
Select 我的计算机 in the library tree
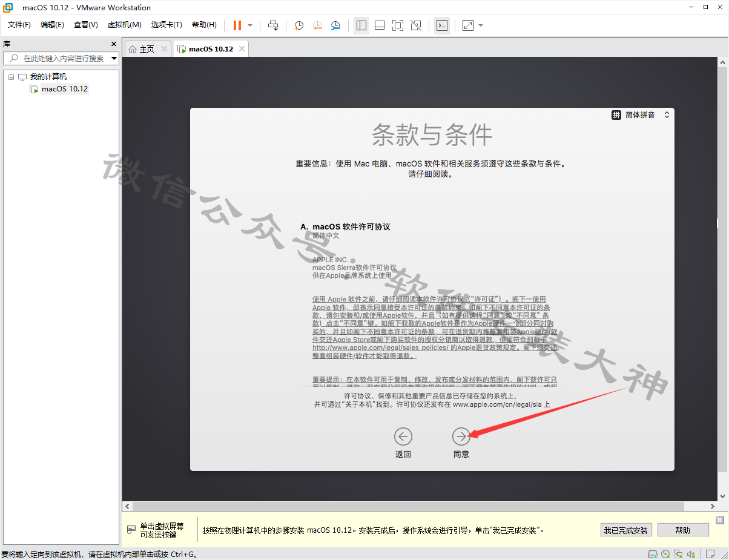[x=48, y=77]
